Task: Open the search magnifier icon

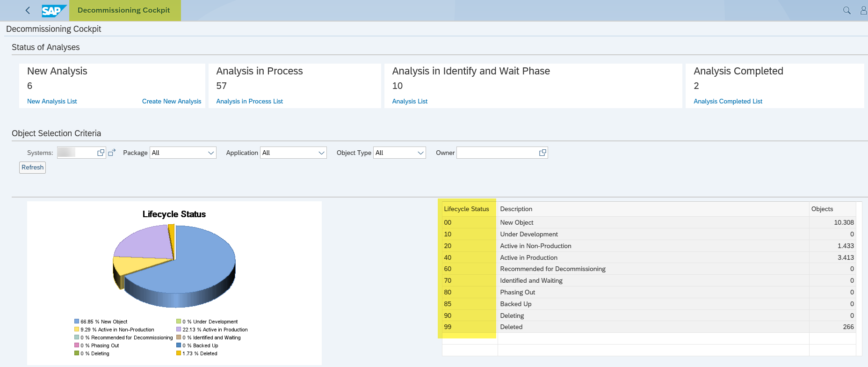Action: 846,10
